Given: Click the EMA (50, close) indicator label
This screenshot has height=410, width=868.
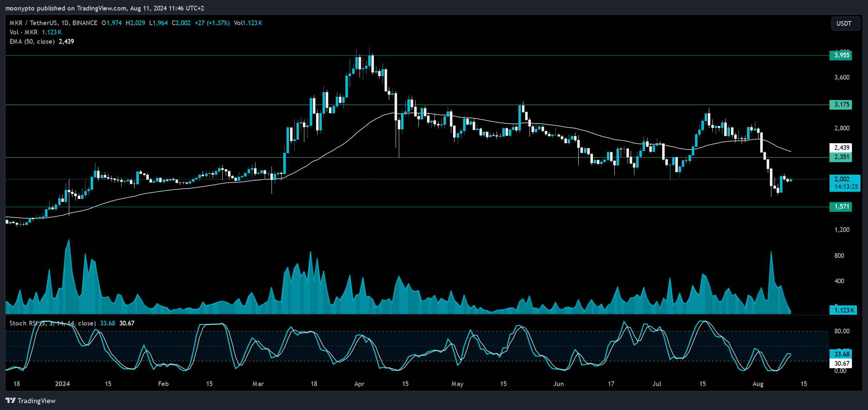Looking at the screenshot, I should tap(32, 41).
